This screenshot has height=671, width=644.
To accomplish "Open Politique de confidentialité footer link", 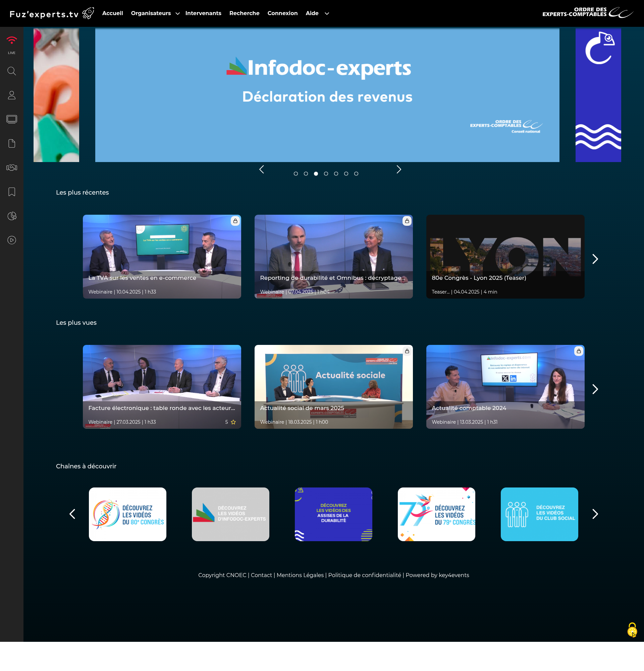I will 365,575.
